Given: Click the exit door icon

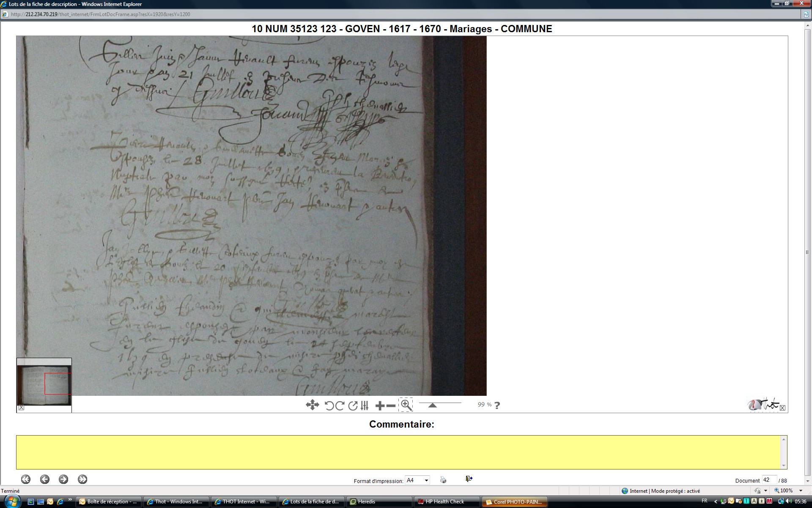Looking at the screenshot, I should coord(469,479).
